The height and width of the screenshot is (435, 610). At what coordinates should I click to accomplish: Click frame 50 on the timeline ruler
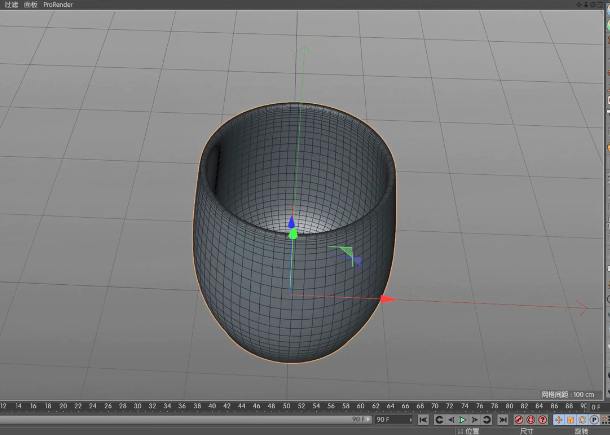[286, 406]
